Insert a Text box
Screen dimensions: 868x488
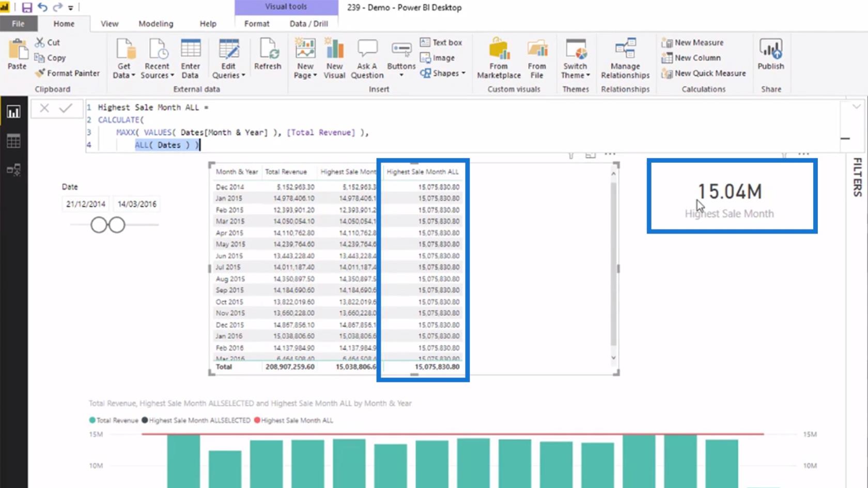(441, 42)
